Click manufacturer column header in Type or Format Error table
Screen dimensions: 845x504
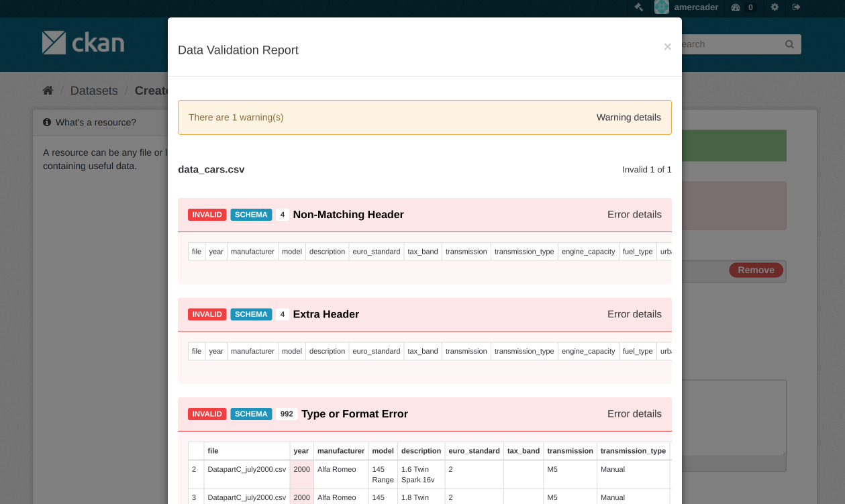pyautogui.click(x=341, y=451)
